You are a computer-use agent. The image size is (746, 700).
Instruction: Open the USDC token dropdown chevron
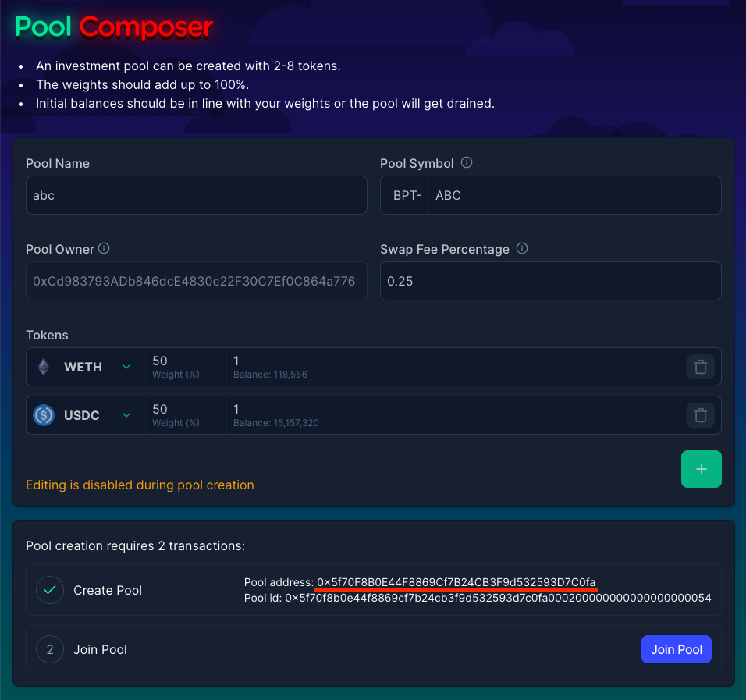[x=126, y=415]
